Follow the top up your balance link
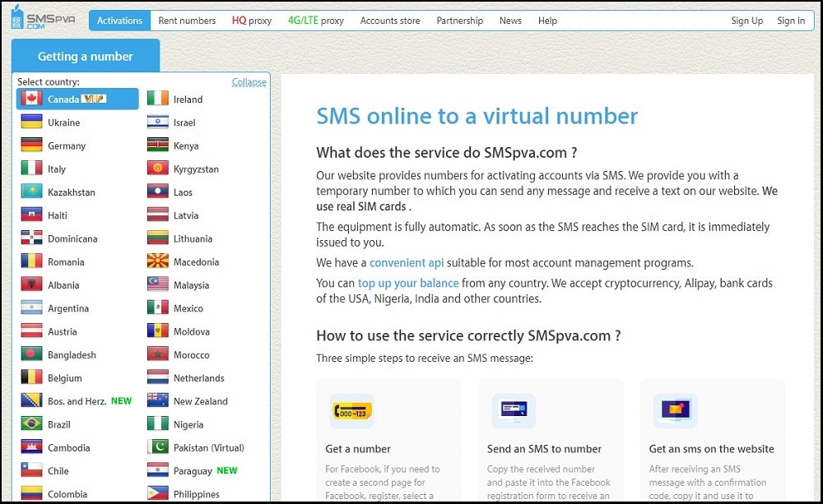Screen dimensions: 823x504 408,283
